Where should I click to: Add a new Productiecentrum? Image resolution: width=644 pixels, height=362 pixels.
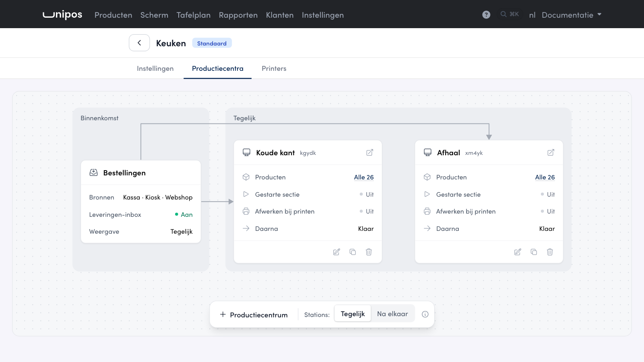point(254,315)
